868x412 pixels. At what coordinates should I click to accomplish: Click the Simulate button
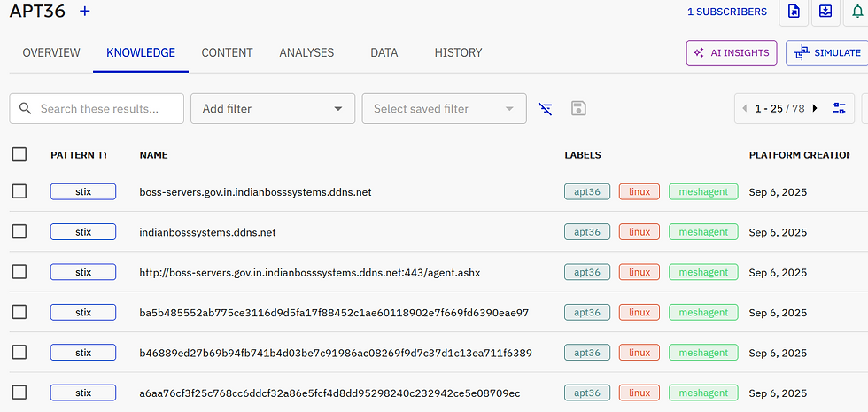826,53
